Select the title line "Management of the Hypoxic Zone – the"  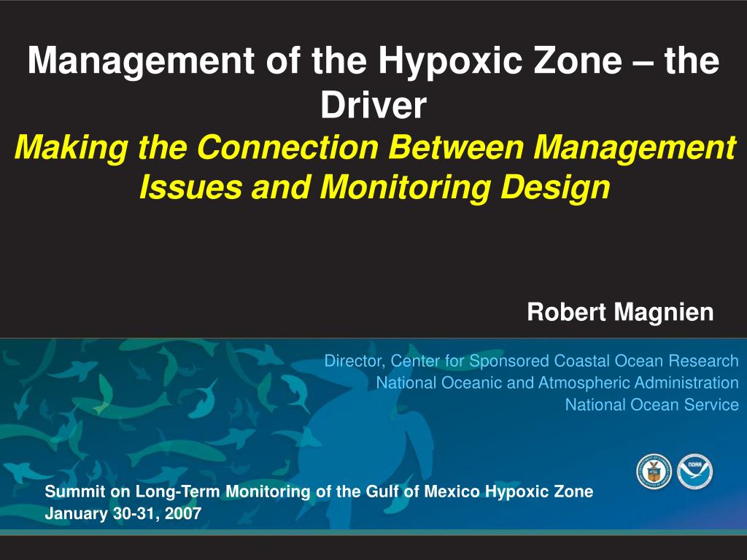373,61
